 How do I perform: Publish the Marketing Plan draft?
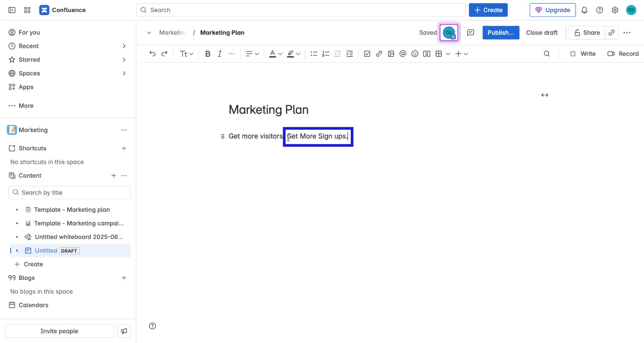point(501,33)
